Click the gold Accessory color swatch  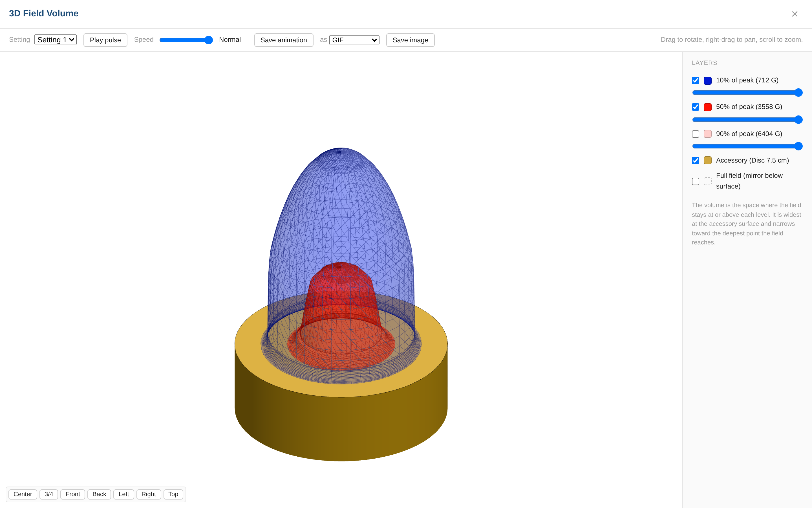pos(708,160)
